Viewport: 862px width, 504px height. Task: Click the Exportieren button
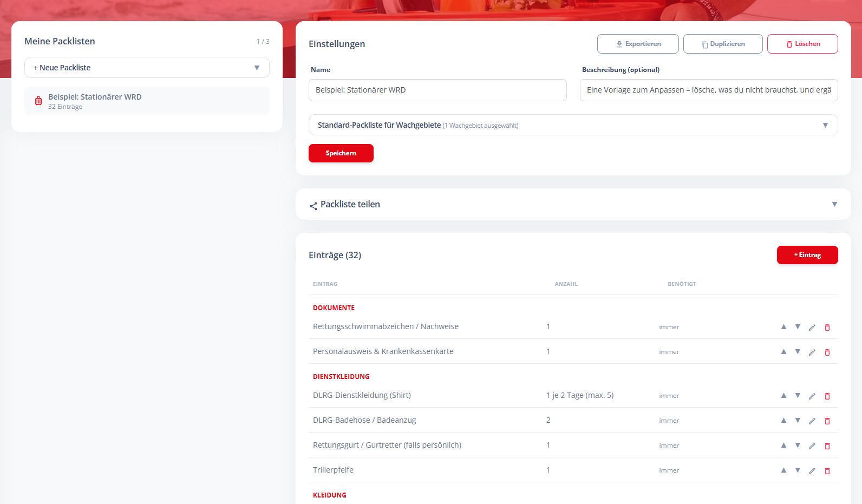[638, 44]
